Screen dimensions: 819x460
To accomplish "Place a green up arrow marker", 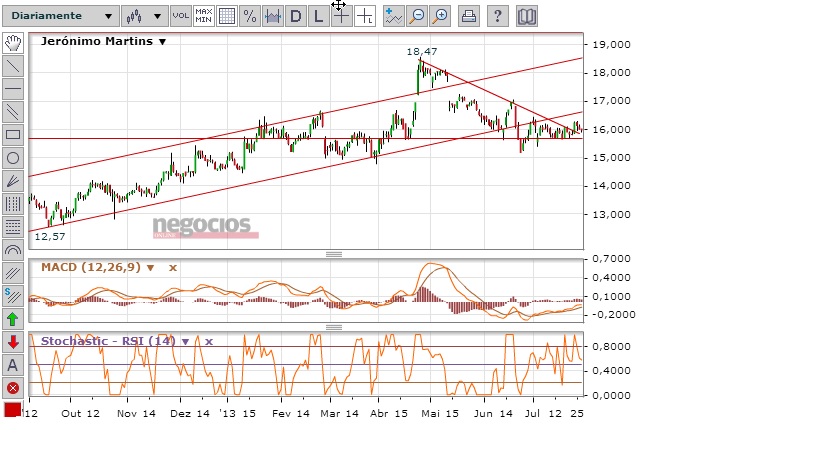I will (13, 319).
